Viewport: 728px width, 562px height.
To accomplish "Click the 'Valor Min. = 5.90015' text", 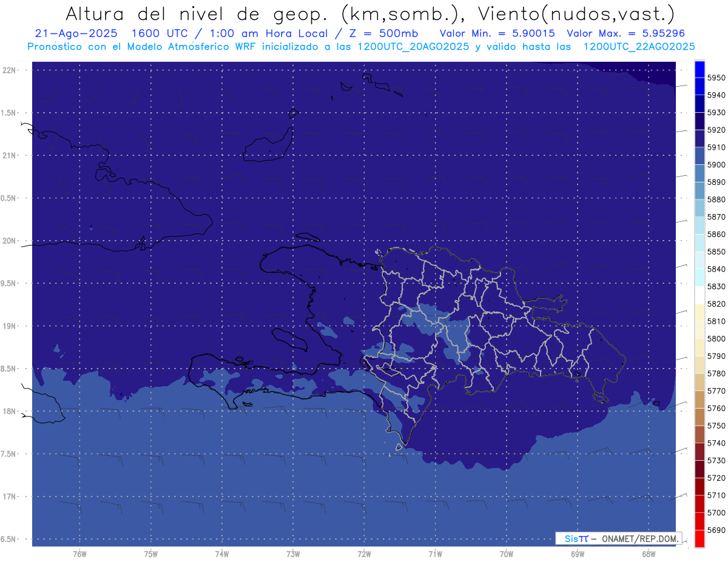I will click(x=497, y=33).
